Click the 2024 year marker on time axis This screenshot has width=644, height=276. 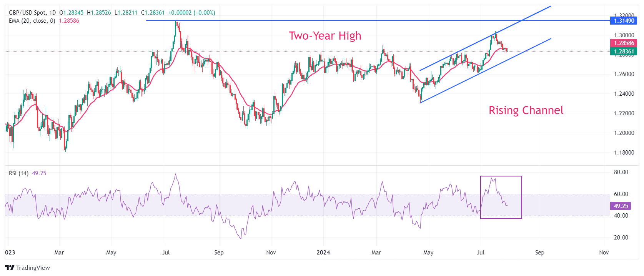tap(323, 253)
